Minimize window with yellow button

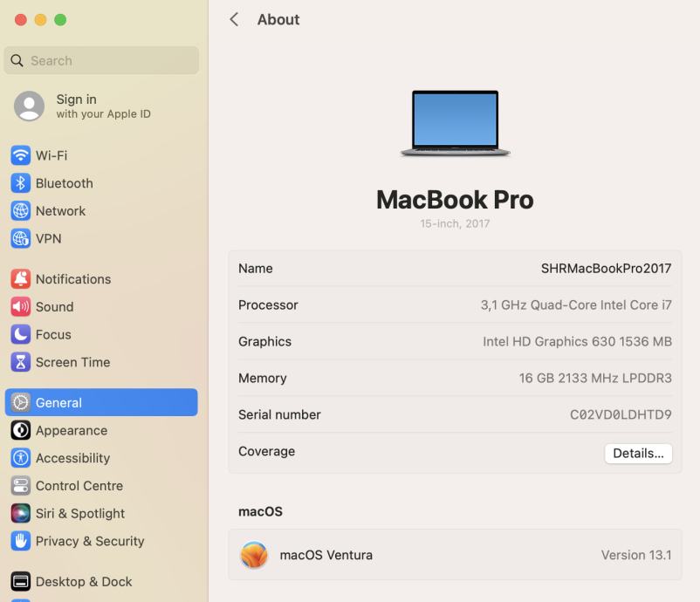pyautogui.click(x=41, y=20)
